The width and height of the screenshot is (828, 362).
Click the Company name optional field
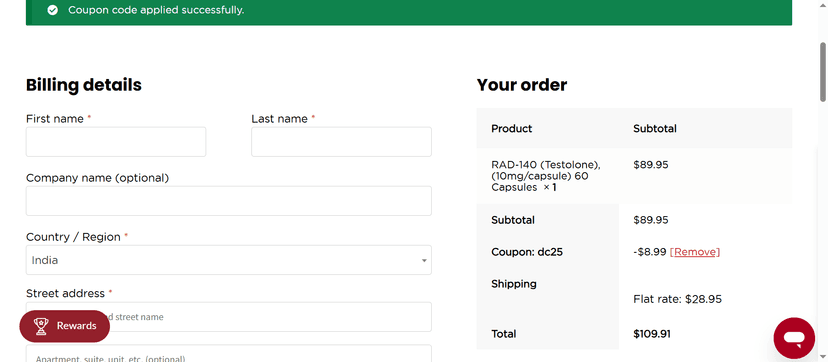pyautogui.click(x=229, y=201)
